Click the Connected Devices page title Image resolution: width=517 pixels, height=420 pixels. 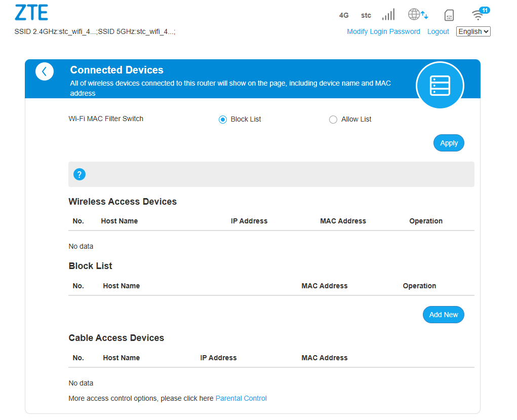tap(116, 70)
